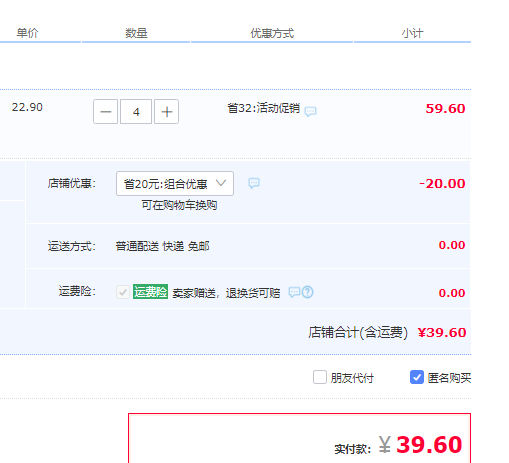This screenshot has width=509, height=463.
Task: Click the quantity input field showing 4
Action: [136, 112]
